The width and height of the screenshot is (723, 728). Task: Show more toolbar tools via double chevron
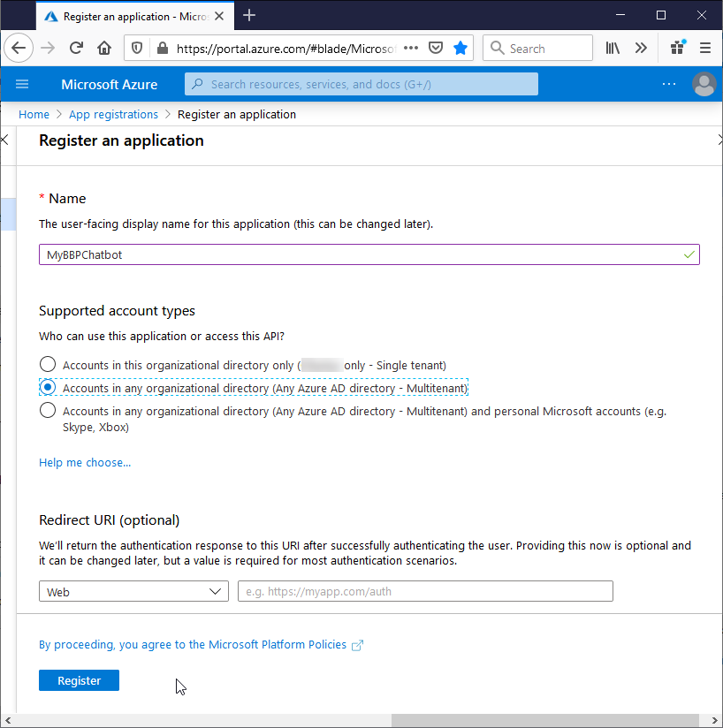pyautogui.click(x=641, y=48)
